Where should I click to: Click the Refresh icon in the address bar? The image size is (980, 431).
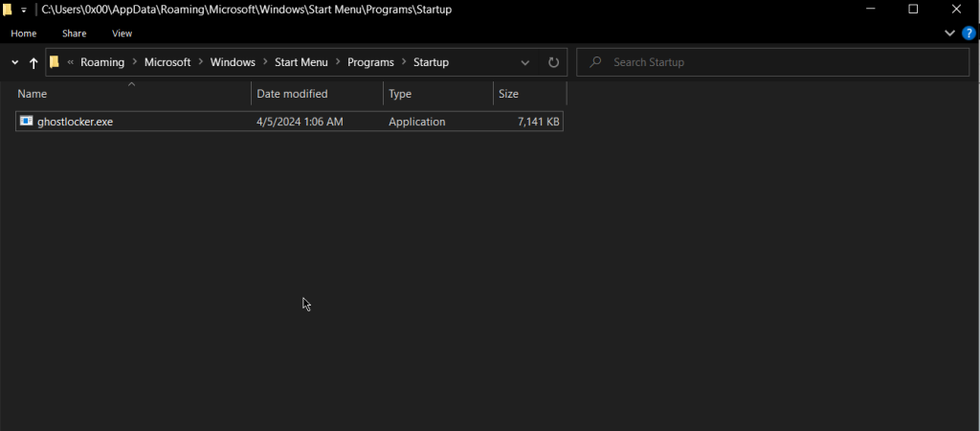(x=553, y=62)
